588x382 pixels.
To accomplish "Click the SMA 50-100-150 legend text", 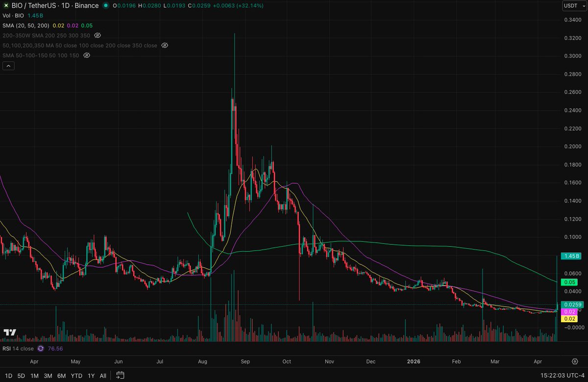I will 41,55.
